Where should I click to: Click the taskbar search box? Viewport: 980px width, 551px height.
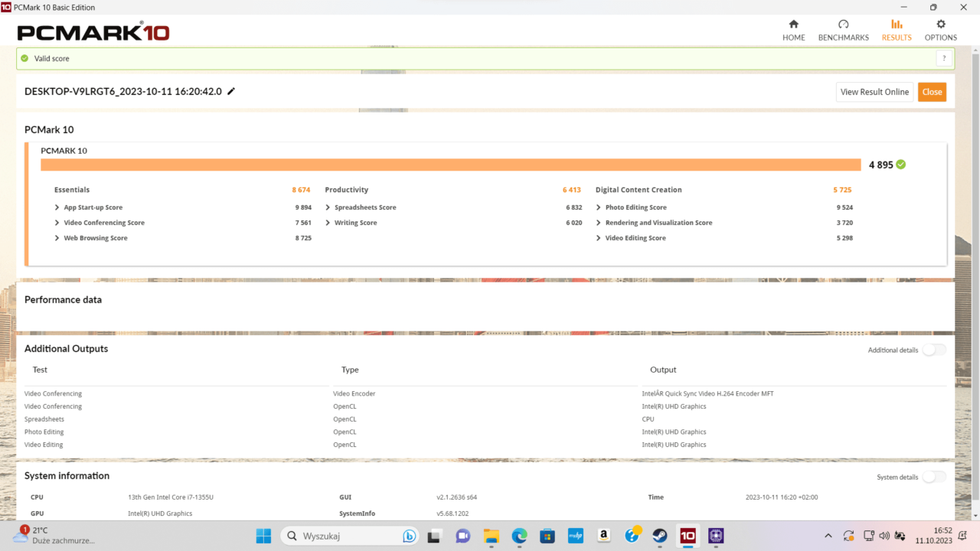point(351,536)
